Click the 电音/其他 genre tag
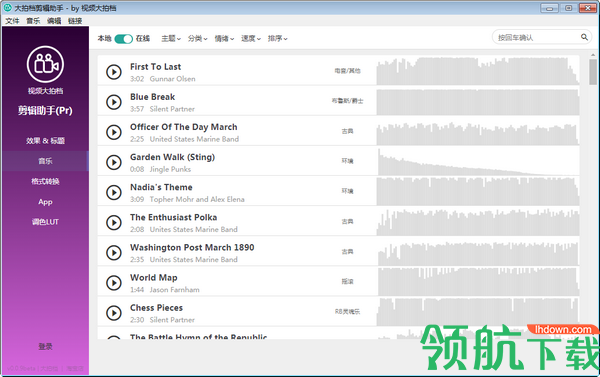This screenshot has width=600, height=377. pos(347,71)
